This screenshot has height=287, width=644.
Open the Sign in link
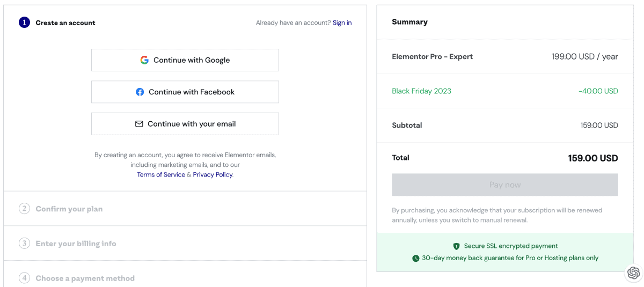pos(342,23)
